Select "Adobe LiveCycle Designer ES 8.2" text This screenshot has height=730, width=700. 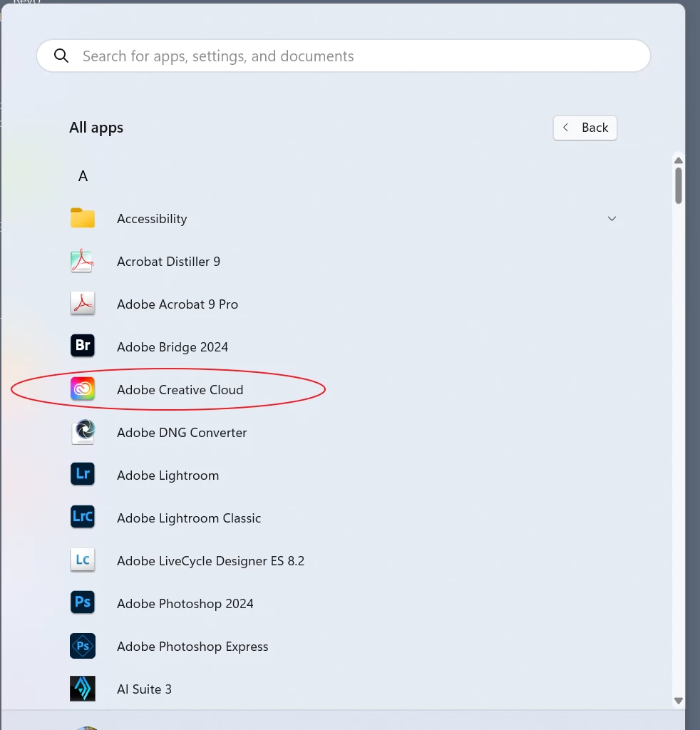(210, 561)
